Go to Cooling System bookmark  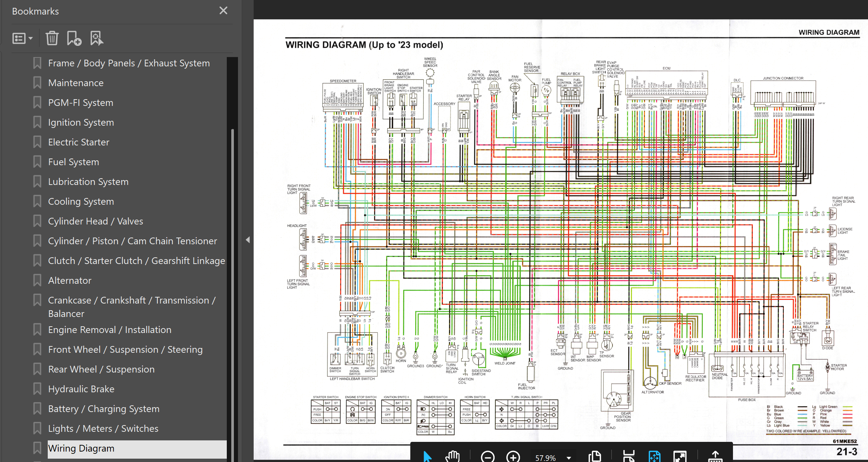click(x=81, y=201)
